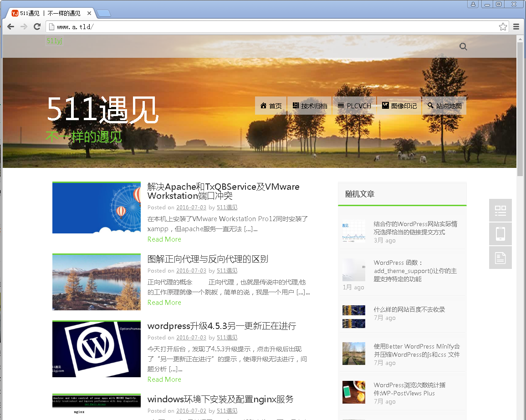526x420 pixels.
Task: Open 技术归档 menu item
Action: 310,106
